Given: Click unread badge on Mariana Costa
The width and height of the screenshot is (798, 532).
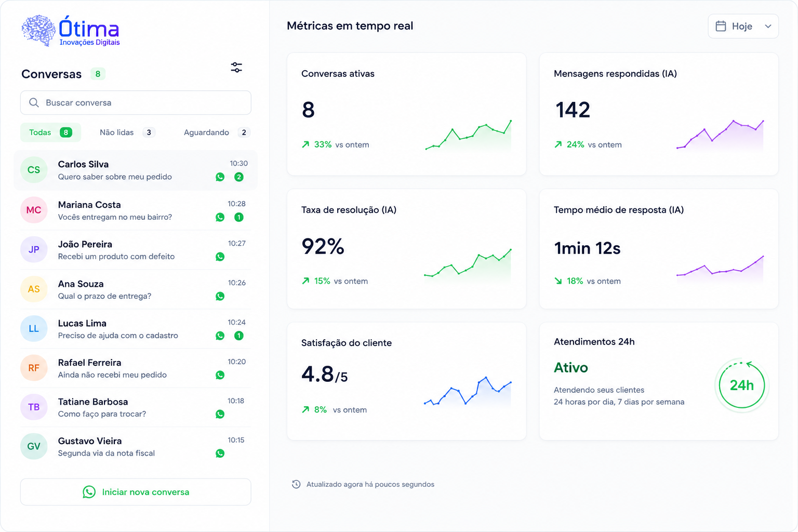Looking at the screenshot, I should pos(239,217).
